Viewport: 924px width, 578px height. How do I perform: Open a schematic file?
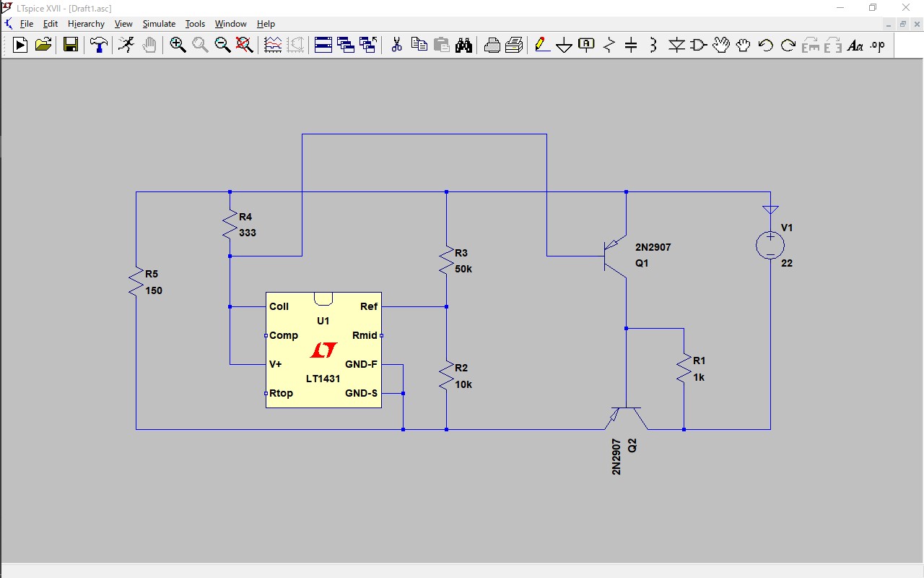click(43, 45)
